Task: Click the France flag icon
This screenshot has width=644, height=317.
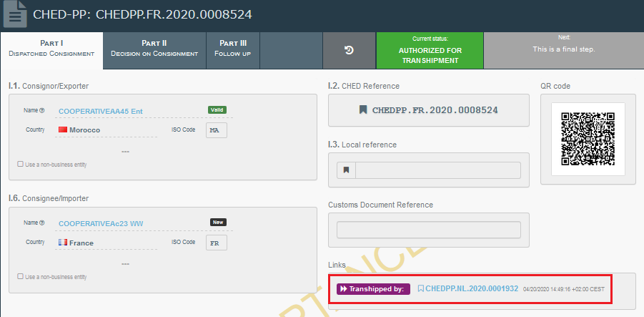Action: click(63, 243)
